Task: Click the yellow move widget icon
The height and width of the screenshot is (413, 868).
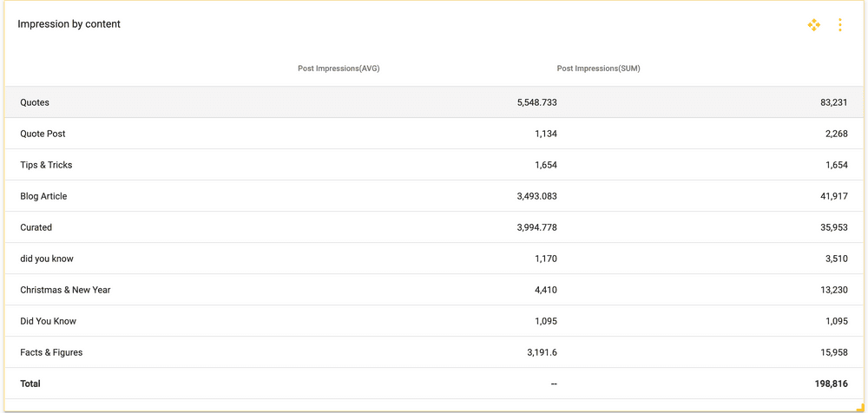Action: pyautogui.click(x=813, y=25)
